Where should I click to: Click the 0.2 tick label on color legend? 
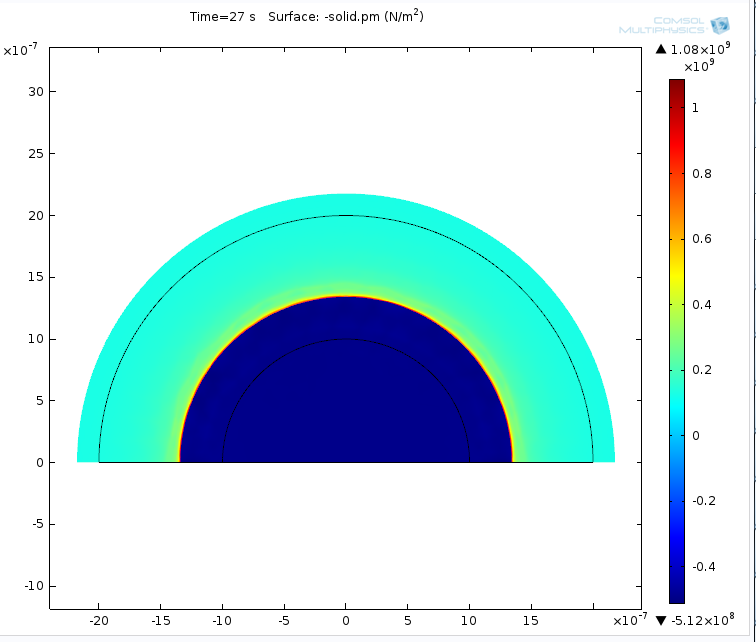click(x=703, y=370)
